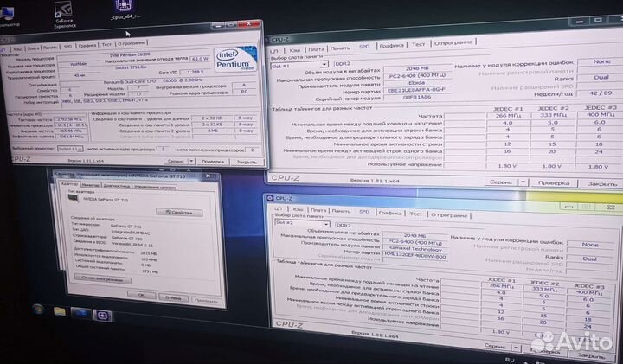The image size is (623, 364).
Task: Open the Explorer folder taskbar icon
Action: 60,311
